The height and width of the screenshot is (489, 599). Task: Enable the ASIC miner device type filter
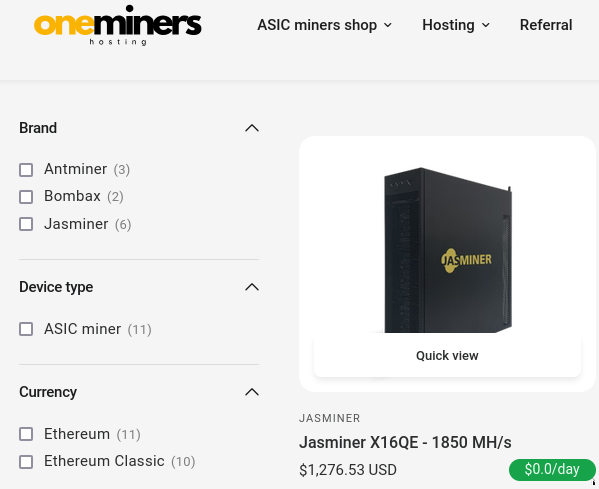pyautogui.click(x=26, y=329)
